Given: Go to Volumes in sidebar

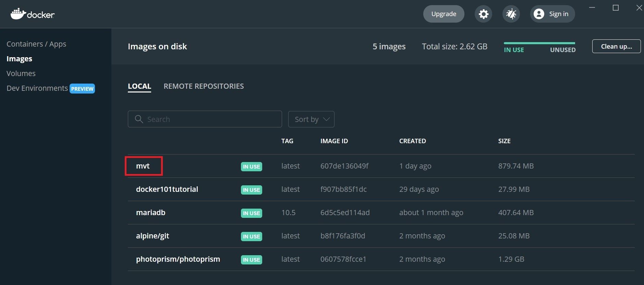Looking at the screenshot, I should [21, 74].
